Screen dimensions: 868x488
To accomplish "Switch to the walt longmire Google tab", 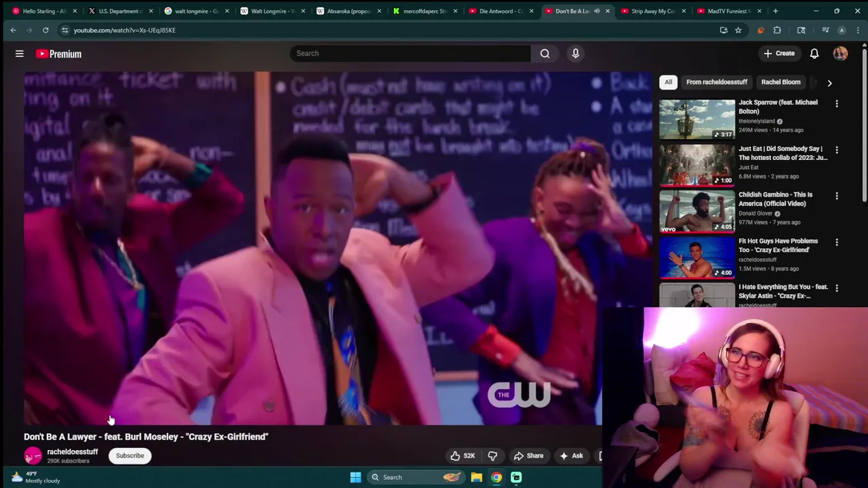I will click(195, 11).
